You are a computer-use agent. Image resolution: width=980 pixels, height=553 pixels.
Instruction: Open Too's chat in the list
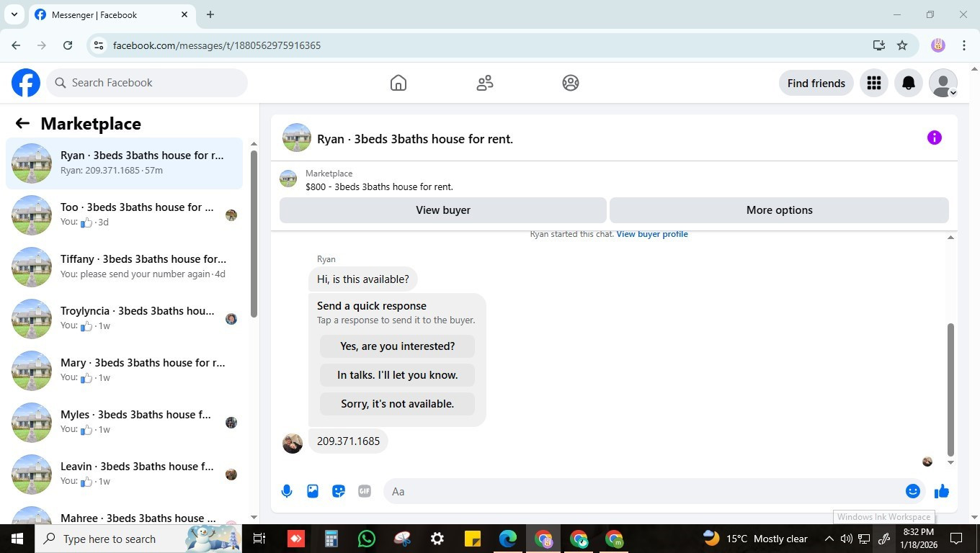(x=125, y=215)
